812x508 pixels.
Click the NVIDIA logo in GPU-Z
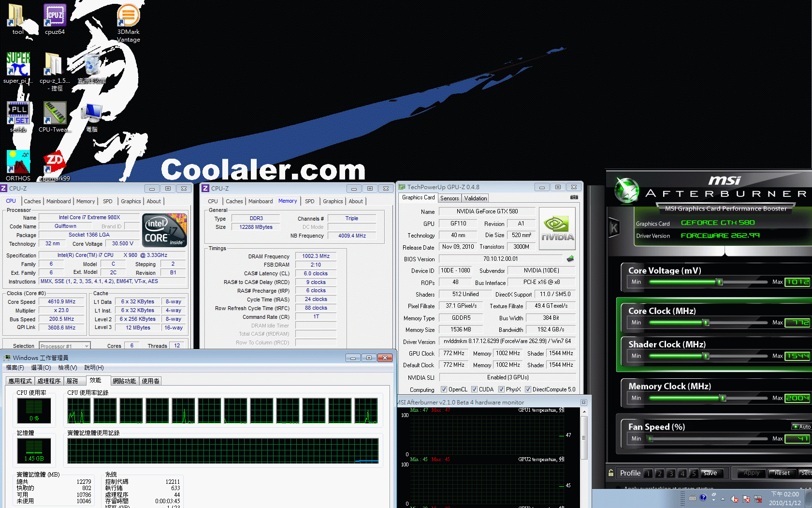point(557,228)
